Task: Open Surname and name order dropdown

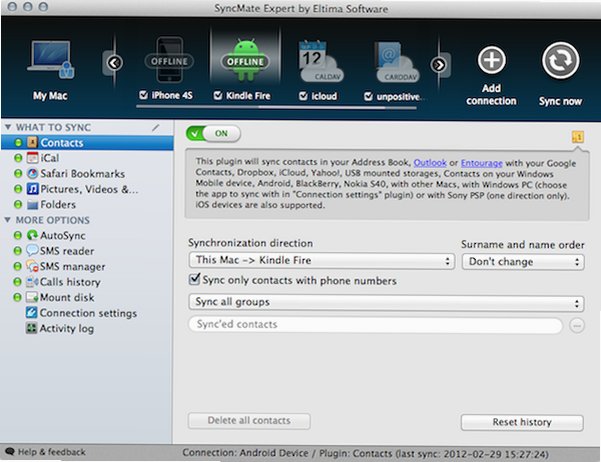Action: [523, 262]
